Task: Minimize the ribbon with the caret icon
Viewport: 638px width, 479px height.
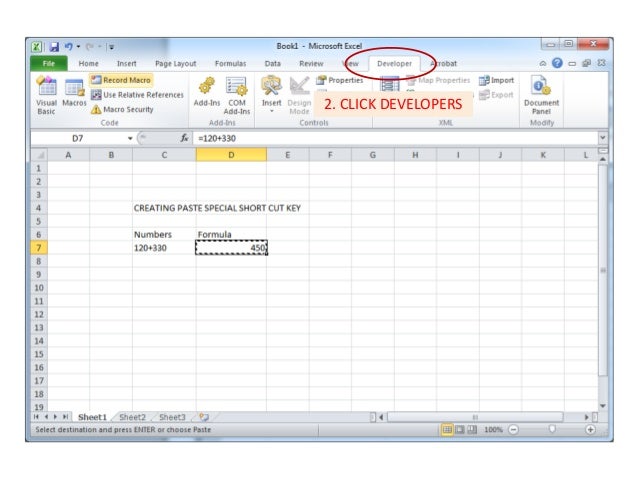Action: [x=543, y=63]
